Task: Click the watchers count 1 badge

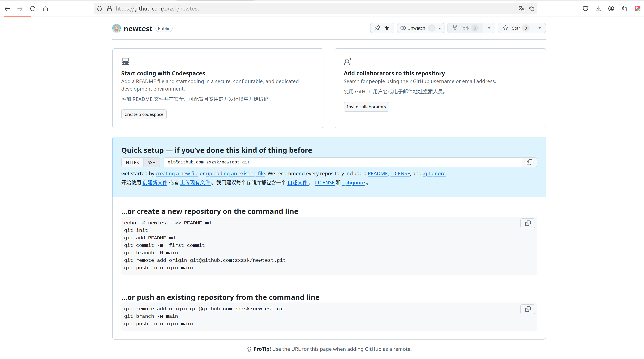Action: point(432,28)
